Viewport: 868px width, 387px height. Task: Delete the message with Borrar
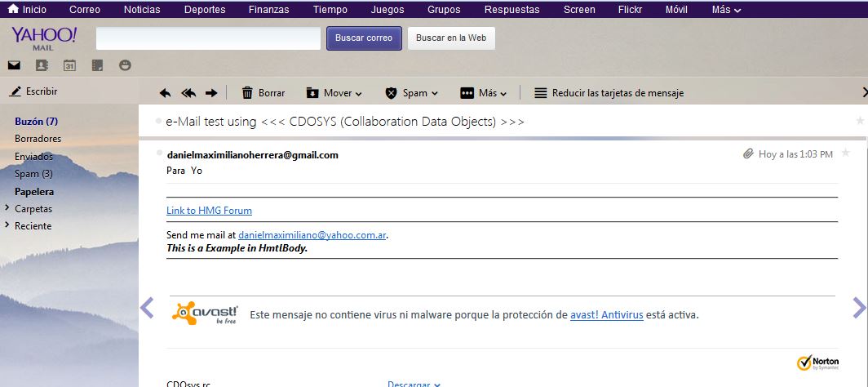click(263, 93)
